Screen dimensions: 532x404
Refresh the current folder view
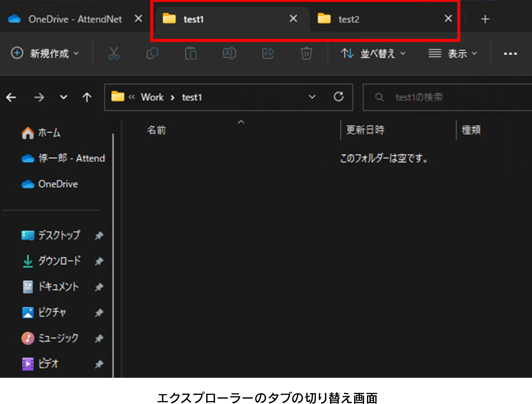[x=339, y=97]
